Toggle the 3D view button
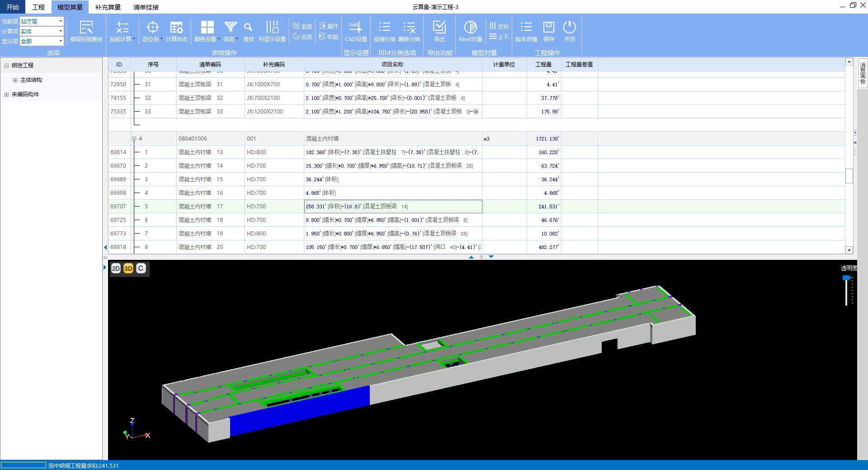868x470 pixels. click(x=128, y=268)
